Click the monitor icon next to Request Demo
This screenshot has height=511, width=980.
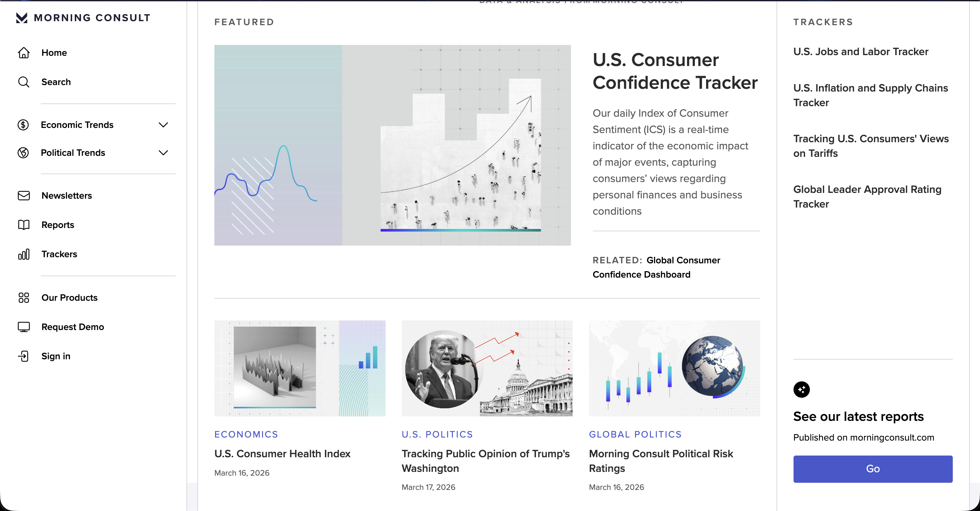tap(23, 327)
